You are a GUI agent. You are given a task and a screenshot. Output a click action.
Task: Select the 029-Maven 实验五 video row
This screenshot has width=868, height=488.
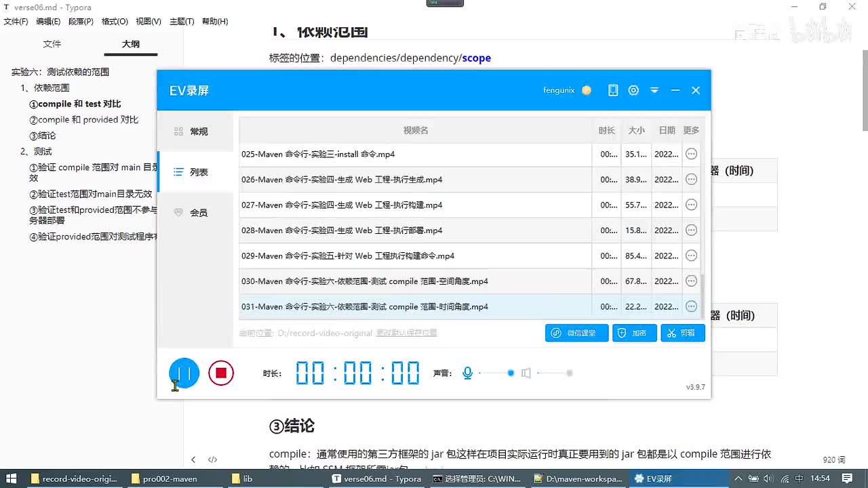470,256
